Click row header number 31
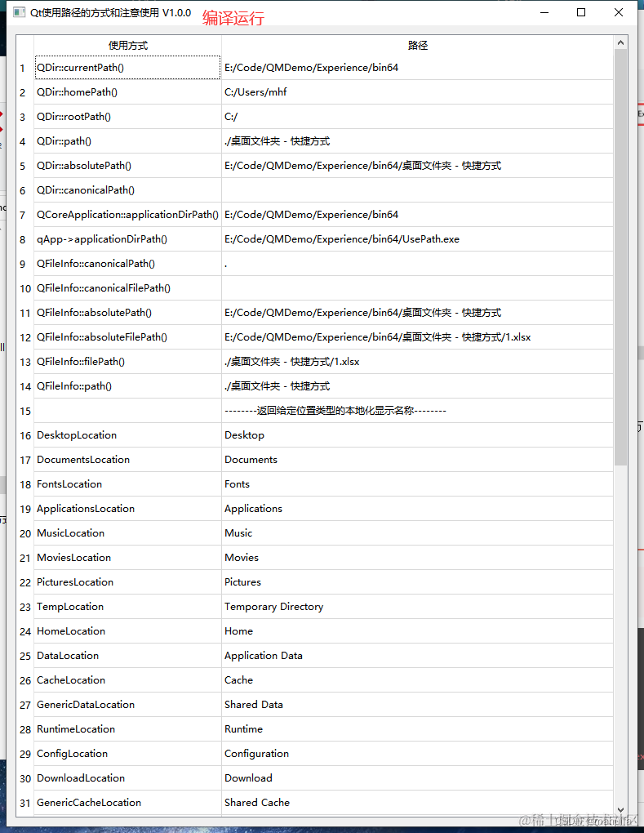 click(x=25, y=803)
